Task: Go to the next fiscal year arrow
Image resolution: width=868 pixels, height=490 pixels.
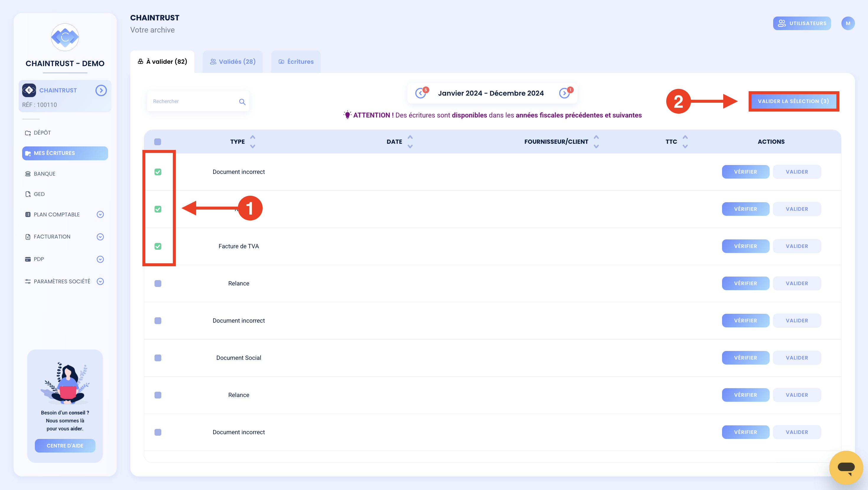Action: coord(564,93)
